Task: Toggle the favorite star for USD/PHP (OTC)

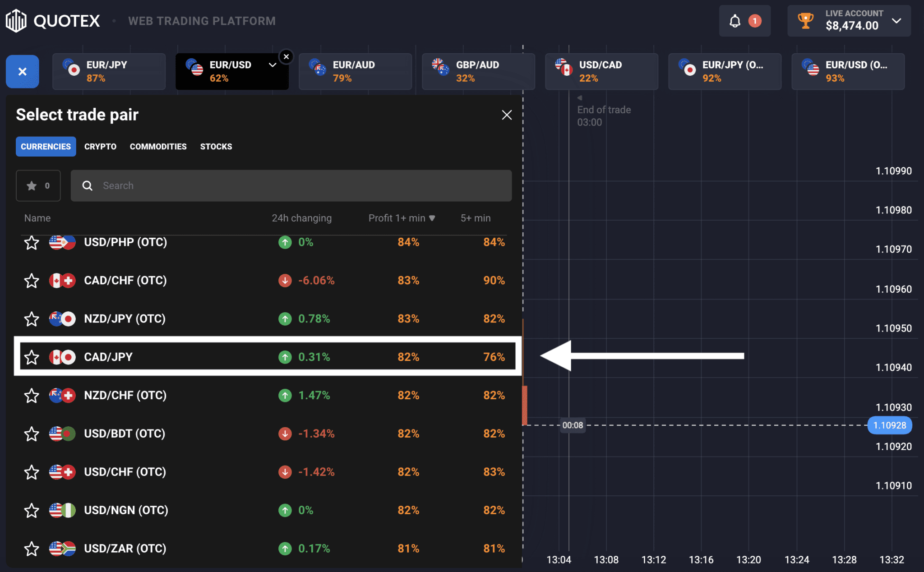Action: click(x=32, y=243)
